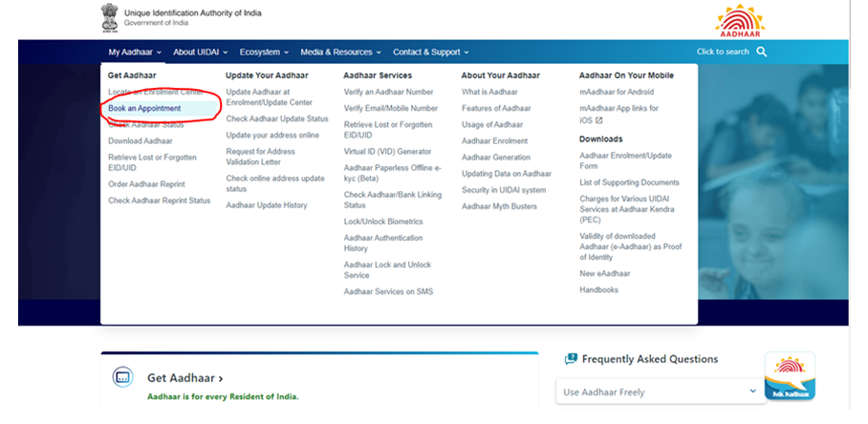This screenshot has height=424, width=868.
Task: Click the Frequently Asked Questions chat icon
Action: [571, 359]
